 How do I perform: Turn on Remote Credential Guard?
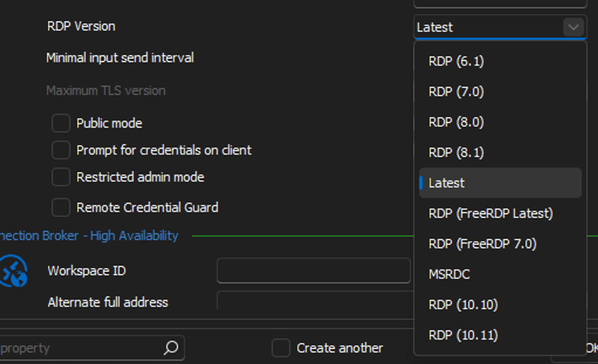(x=60, y=207)
